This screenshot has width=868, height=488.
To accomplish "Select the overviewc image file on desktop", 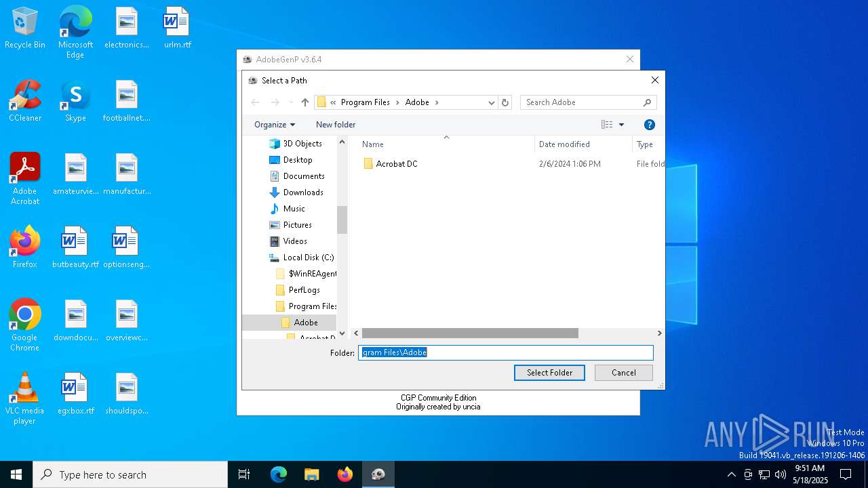I will pyautogui.click(x=127, y=321).
